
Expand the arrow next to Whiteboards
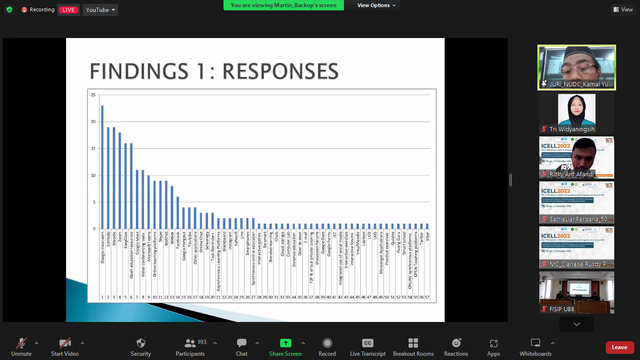(553, 343)
